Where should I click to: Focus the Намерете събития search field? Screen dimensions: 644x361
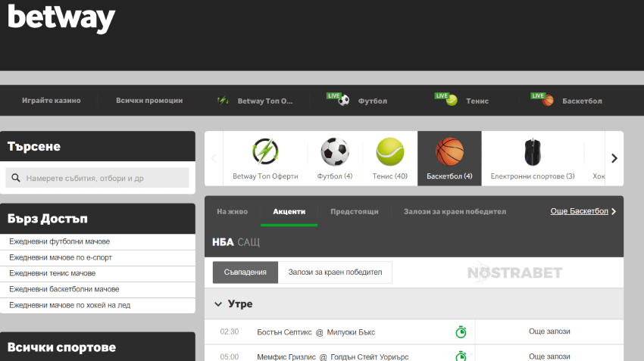tap(97, 178)
